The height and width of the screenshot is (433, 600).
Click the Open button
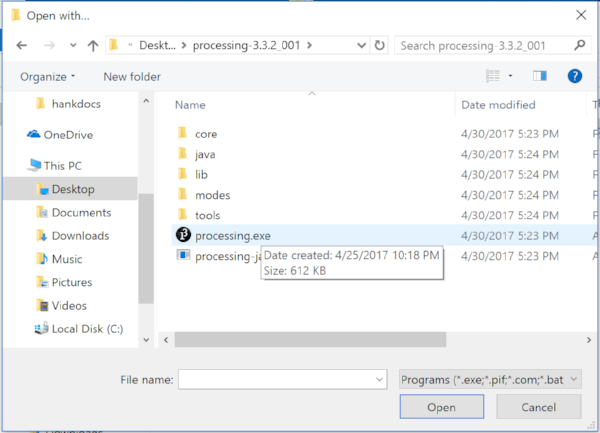(442, 407)
